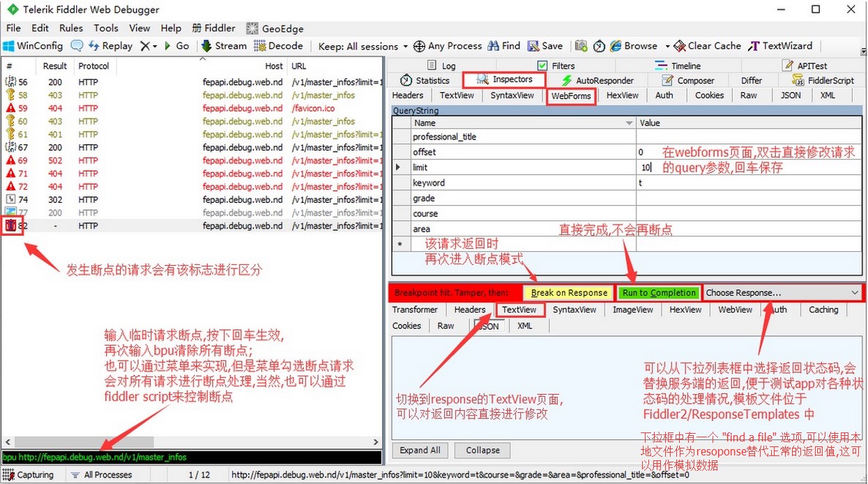Click the comment bubble toolbar icon
868x484 pixels.
[77, 46]
